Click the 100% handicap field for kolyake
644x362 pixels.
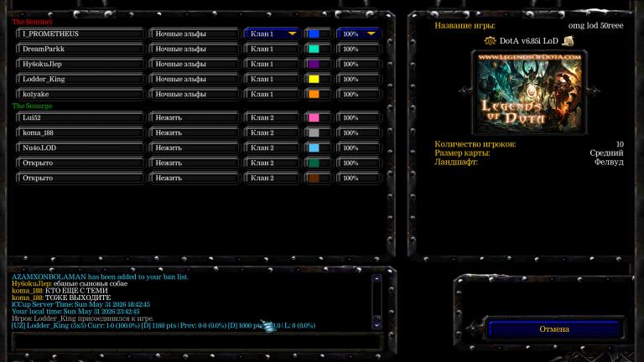pyautogui.click(x=358, y=94)
